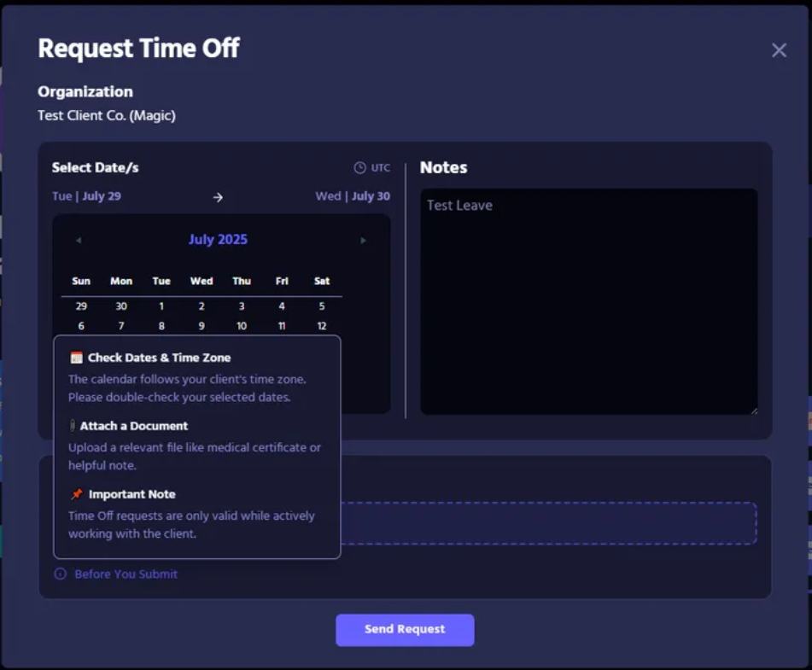
Task: Grab the Notes field resize handle
Action: 754,411
